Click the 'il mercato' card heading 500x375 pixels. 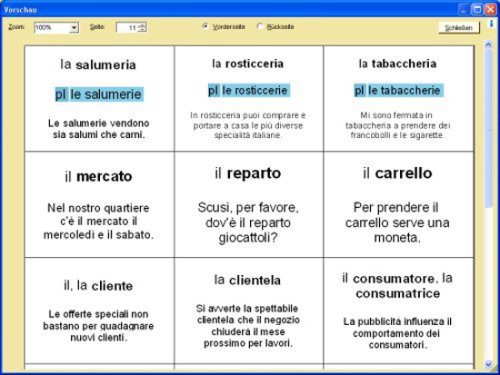[x=99, y=176]
